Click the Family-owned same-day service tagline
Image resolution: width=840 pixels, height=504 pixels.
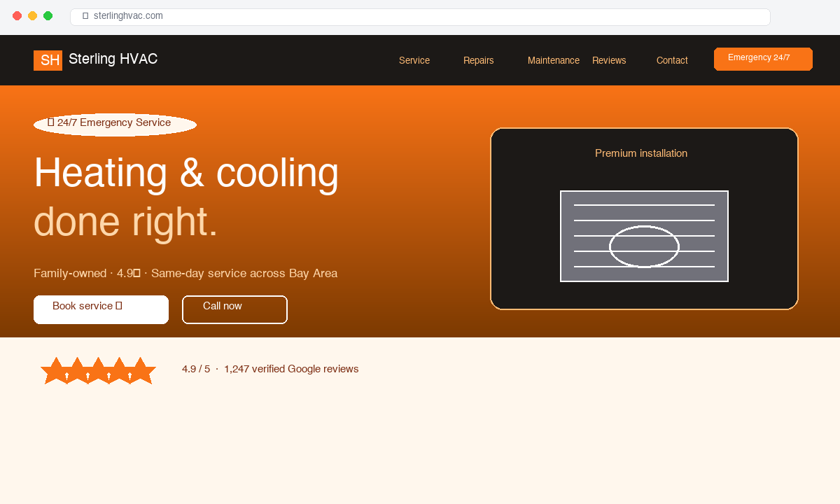pos(185,273)
